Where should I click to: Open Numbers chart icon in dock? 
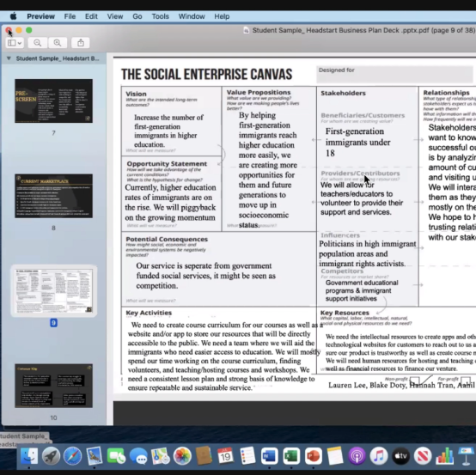pos(445,456)
